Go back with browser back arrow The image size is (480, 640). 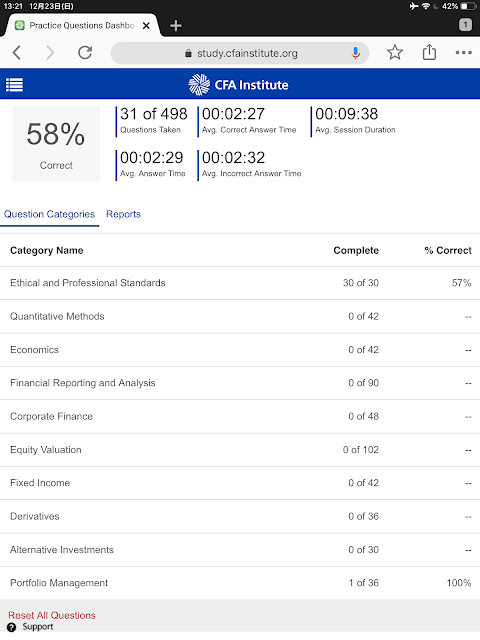[16, 53]
